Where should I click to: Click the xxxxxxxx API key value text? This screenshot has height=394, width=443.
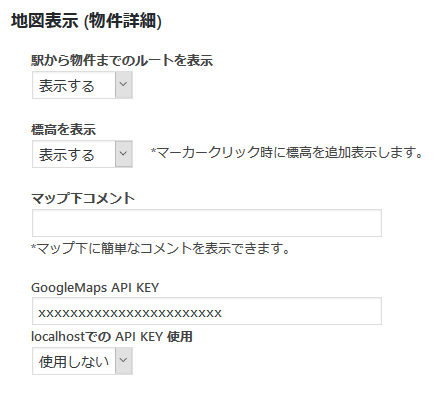tap(130, 313)
